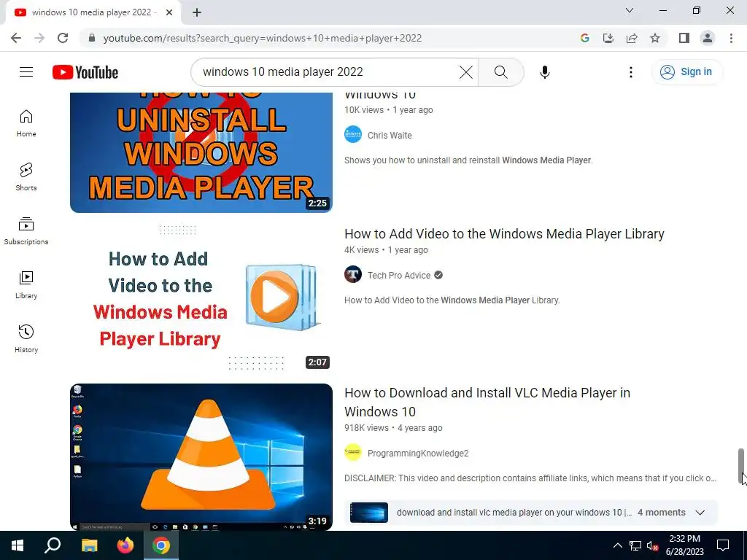Image resolution: width=747 pixels, height=560 pixels.
Task: Click '918K views • 4 years ago' text
Action: click(x=393, y=427)
